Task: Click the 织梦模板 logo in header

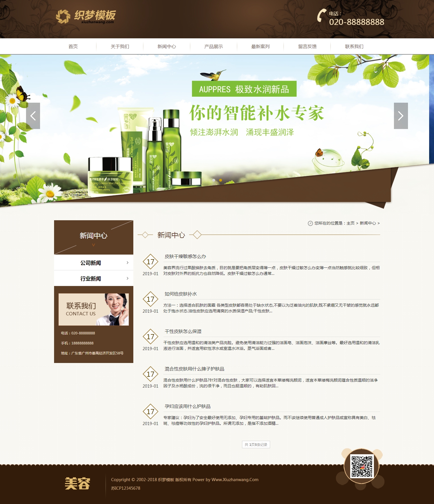Action: 86,17
